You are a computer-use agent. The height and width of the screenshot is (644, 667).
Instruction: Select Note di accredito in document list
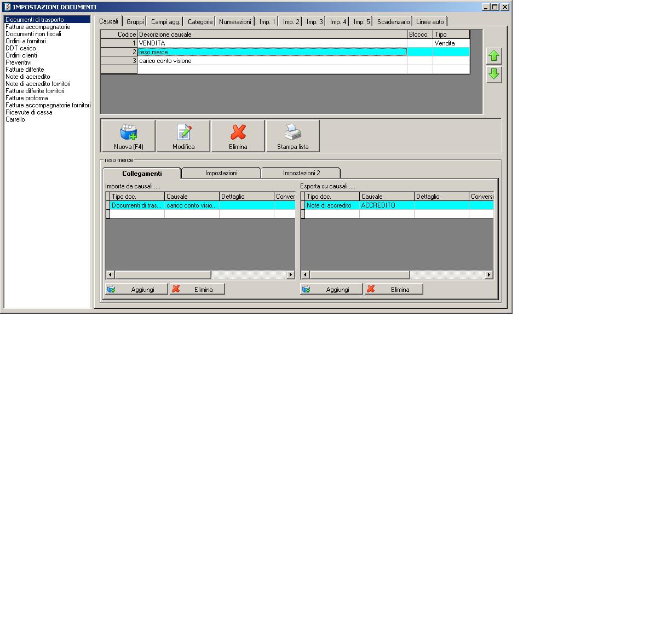coord(28,77)
